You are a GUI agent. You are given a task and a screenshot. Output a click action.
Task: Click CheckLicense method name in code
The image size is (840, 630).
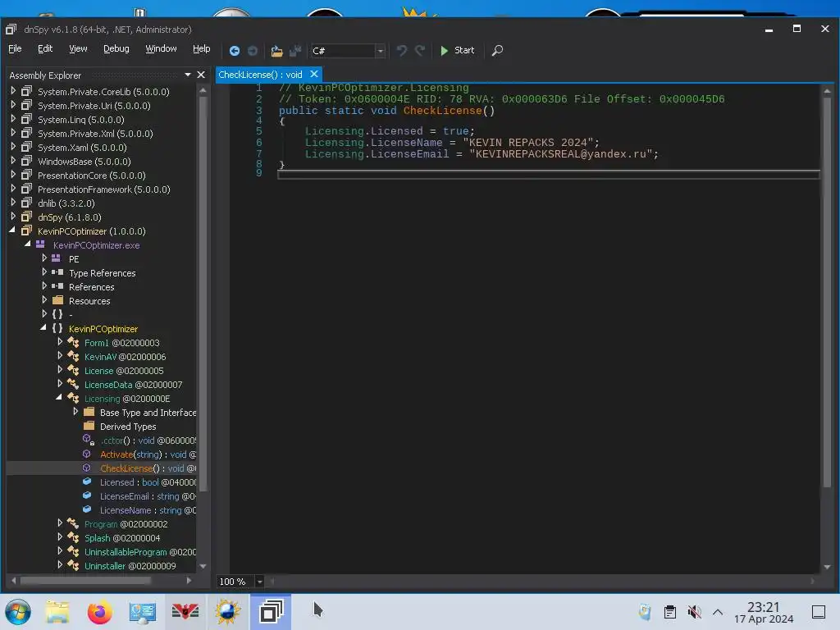442,111
